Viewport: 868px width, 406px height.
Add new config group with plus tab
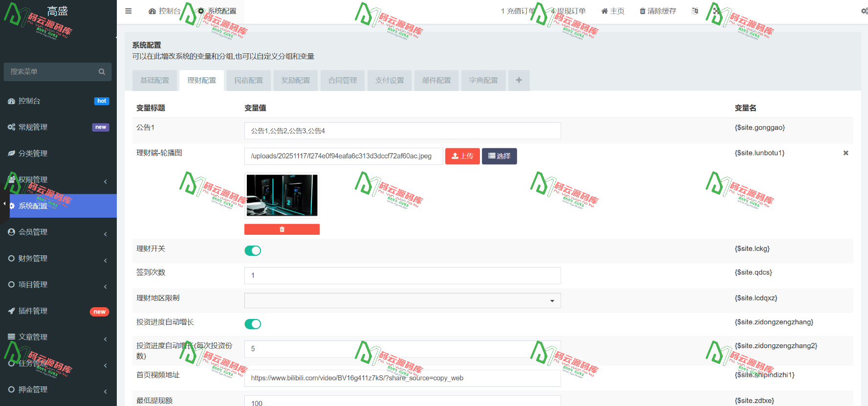coord(519,80)
